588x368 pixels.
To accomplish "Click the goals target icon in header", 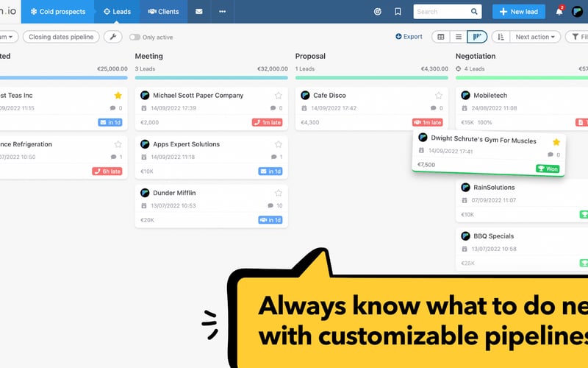I will (x=378, y=12).
